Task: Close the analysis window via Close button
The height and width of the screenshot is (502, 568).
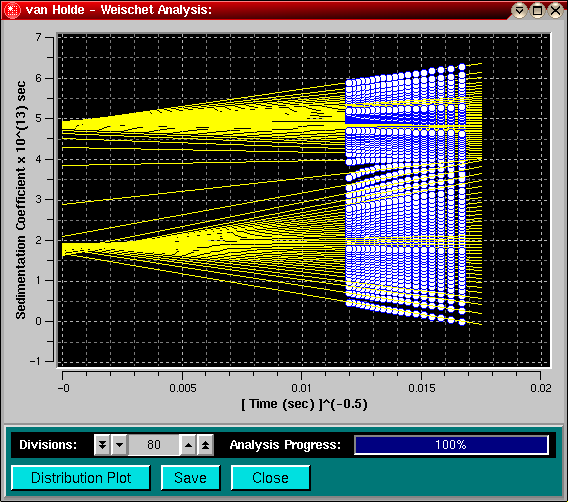Action: point(271,478)
